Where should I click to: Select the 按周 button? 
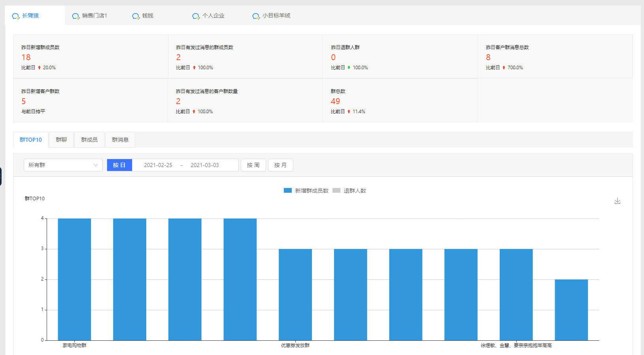pyautogui.click(x=253, y=165)
